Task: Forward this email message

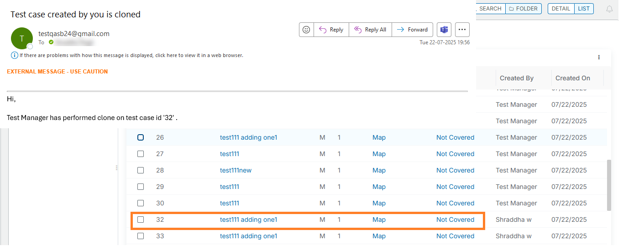Action: pos(412,30)
